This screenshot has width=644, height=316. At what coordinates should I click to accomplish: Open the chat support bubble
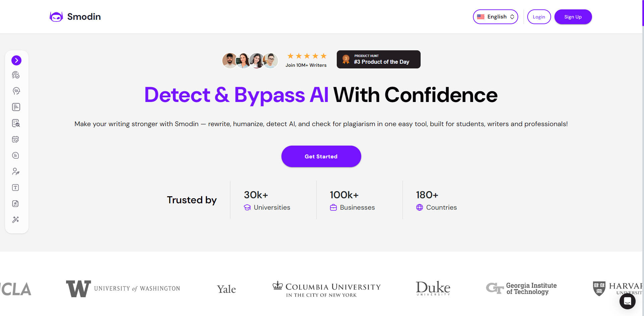coord(627,301)
